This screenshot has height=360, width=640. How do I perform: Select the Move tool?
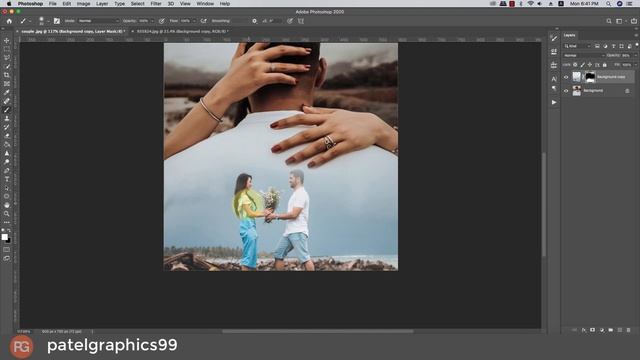[x=7, y=40]
